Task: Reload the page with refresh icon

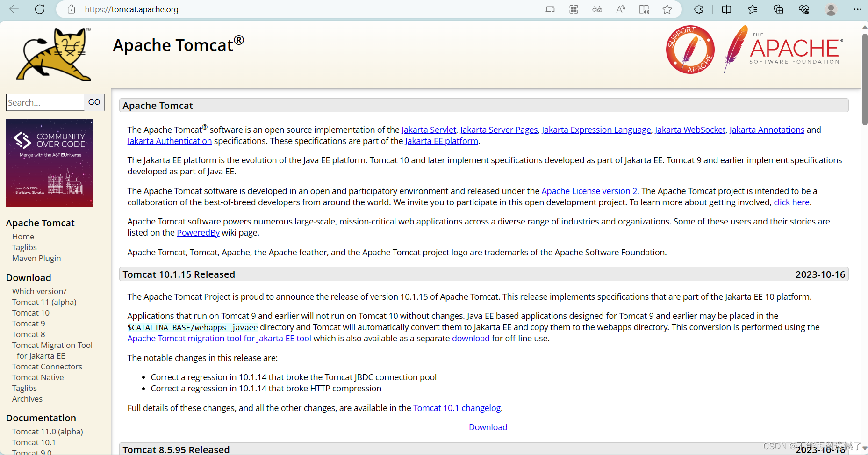Action: click(x=40, y=9)
